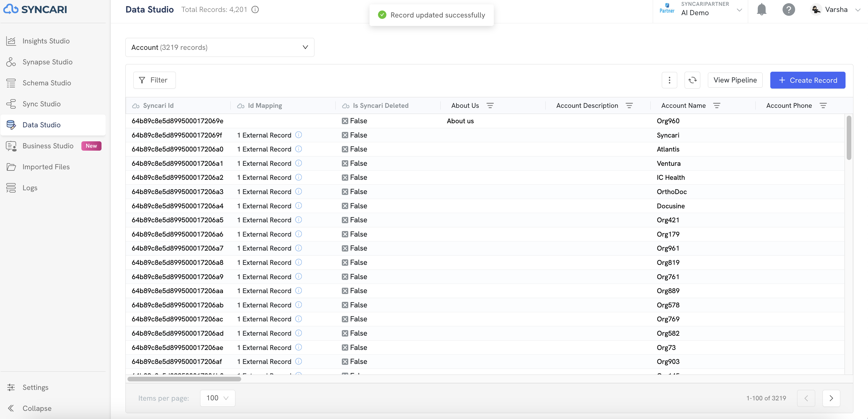Click the vertical table scrollbar
The image size is (868, 419).
(x=849, y=138)
